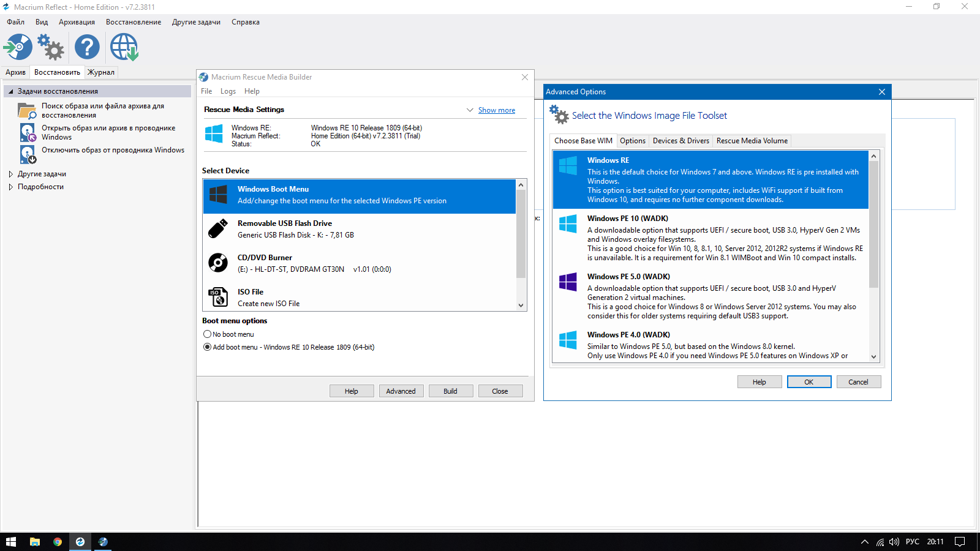This screenshot has width=980, height=551.
Task: Switch to the Devices & Drivers tab
Action: click(680, 141)
